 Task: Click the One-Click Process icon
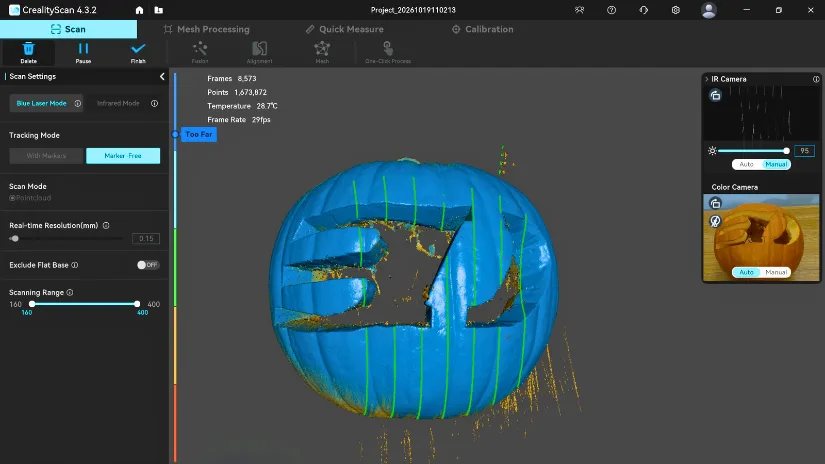pos(388,49)
